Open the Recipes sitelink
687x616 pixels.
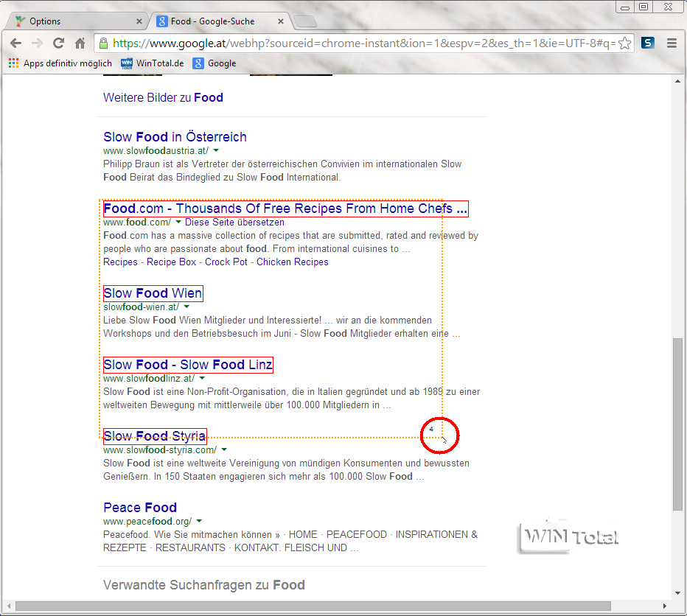pyautogui.click(x=120, y=262)
